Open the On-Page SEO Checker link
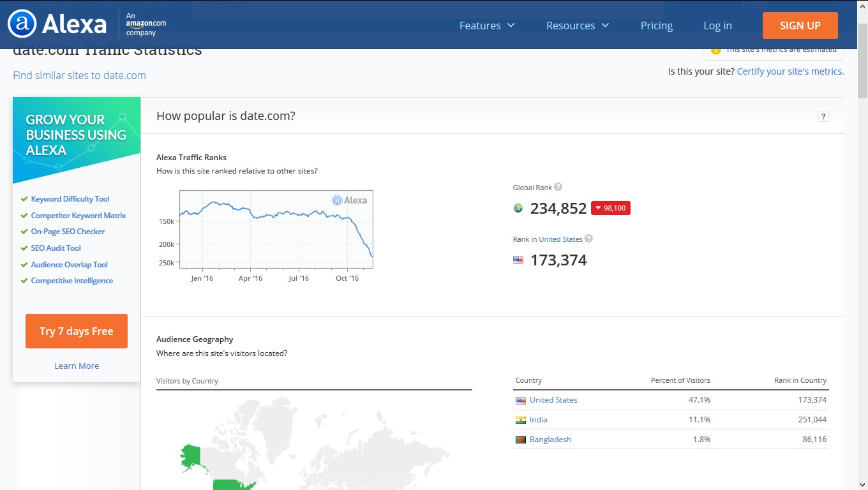 click(x=68, y=232)
